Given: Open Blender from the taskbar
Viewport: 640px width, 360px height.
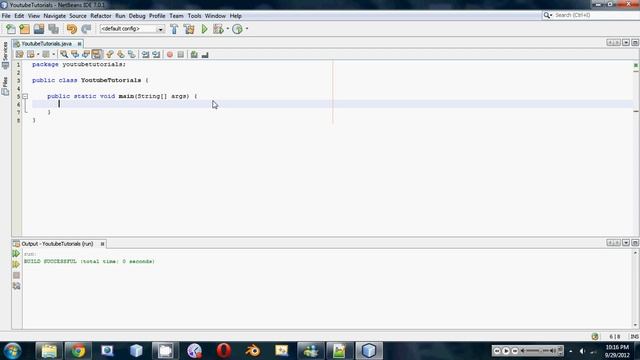Looking at the screenshot, I should (x=253, y=351).
